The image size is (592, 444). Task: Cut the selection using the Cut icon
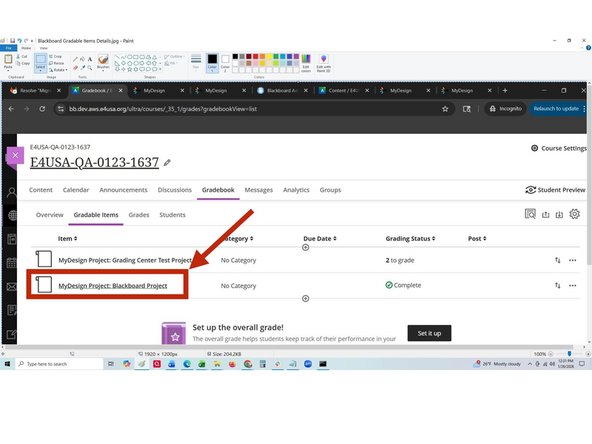(22, 56)
